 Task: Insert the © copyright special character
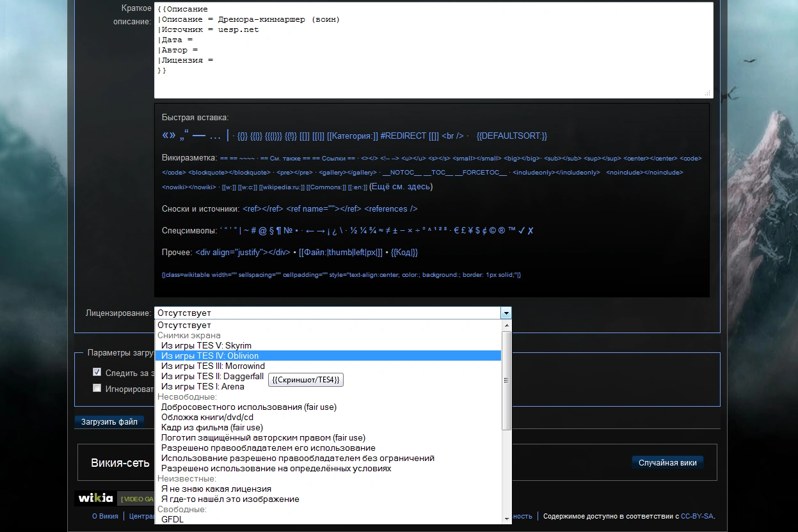492,231
